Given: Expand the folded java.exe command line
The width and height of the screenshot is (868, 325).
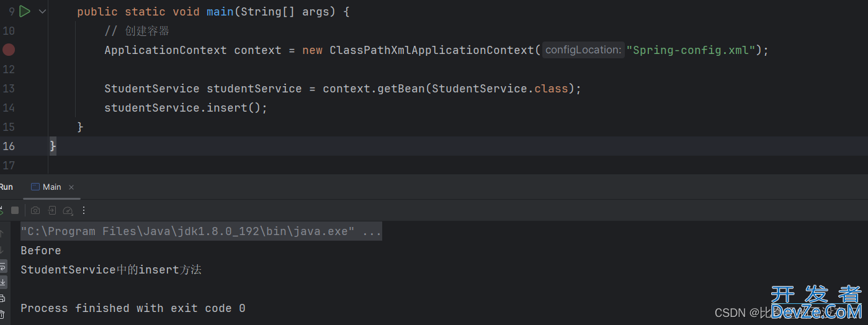Looking at the screenshot, I should [372, 231].
